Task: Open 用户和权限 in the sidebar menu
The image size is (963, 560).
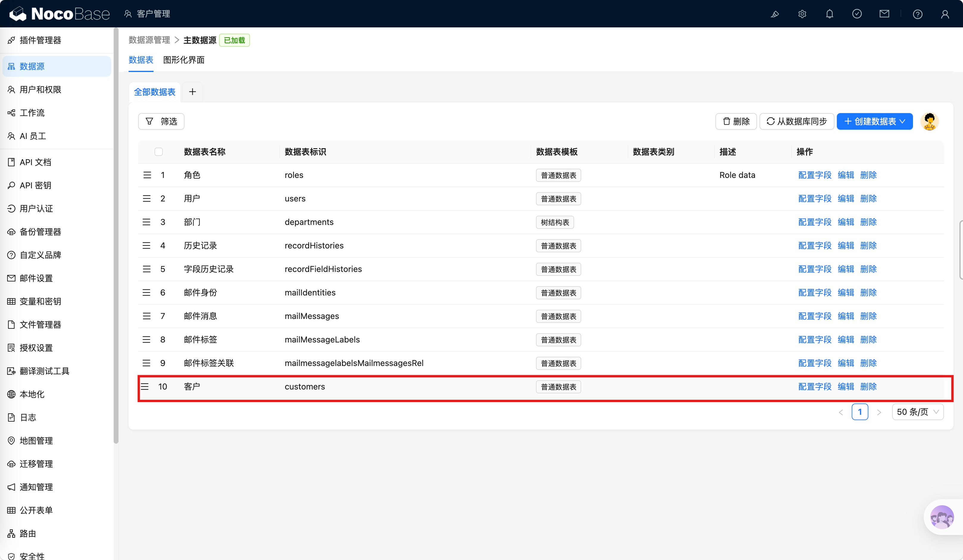Action: [40, 89]
